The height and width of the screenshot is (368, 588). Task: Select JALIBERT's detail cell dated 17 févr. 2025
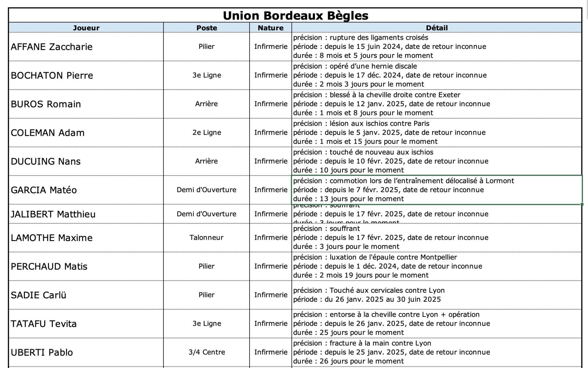437,214
